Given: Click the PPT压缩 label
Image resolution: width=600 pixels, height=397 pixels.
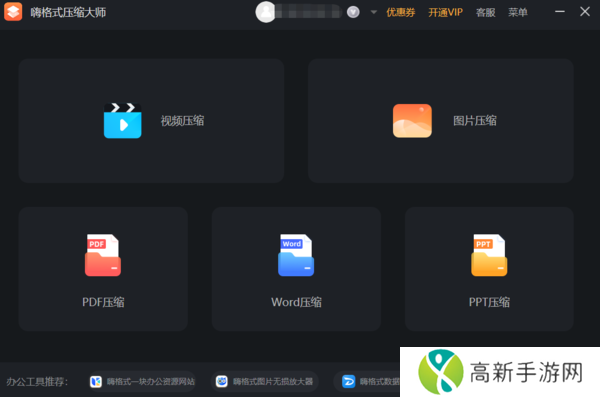Looking at the screenshot, I should click(x=489, y=302).
